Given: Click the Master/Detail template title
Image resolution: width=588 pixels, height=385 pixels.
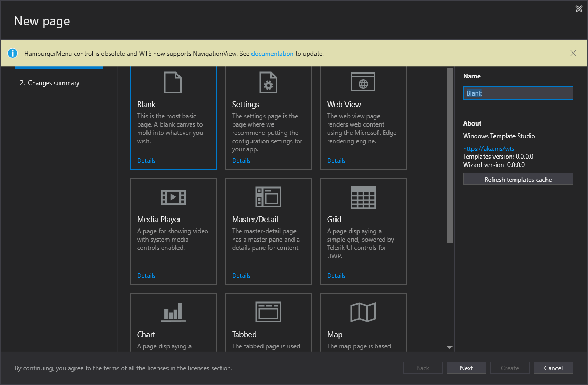Looking at the screenshot, I should [255, 219].
